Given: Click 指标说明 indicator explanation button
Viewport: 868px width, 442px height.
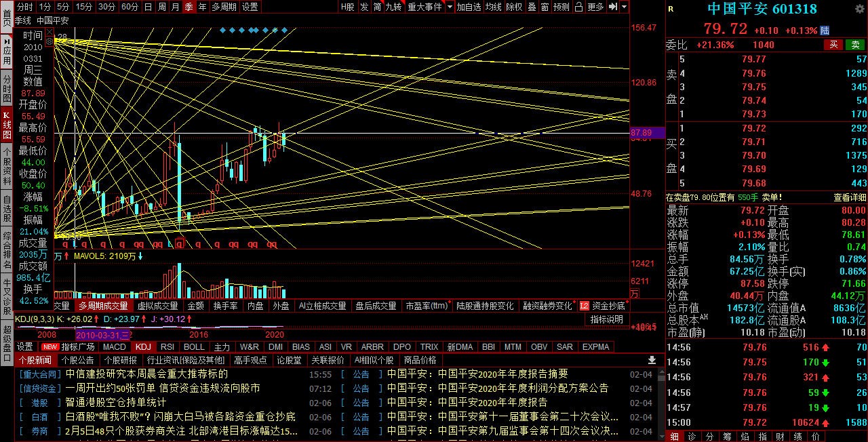Looking at the screenshot, I should [606, 319].
